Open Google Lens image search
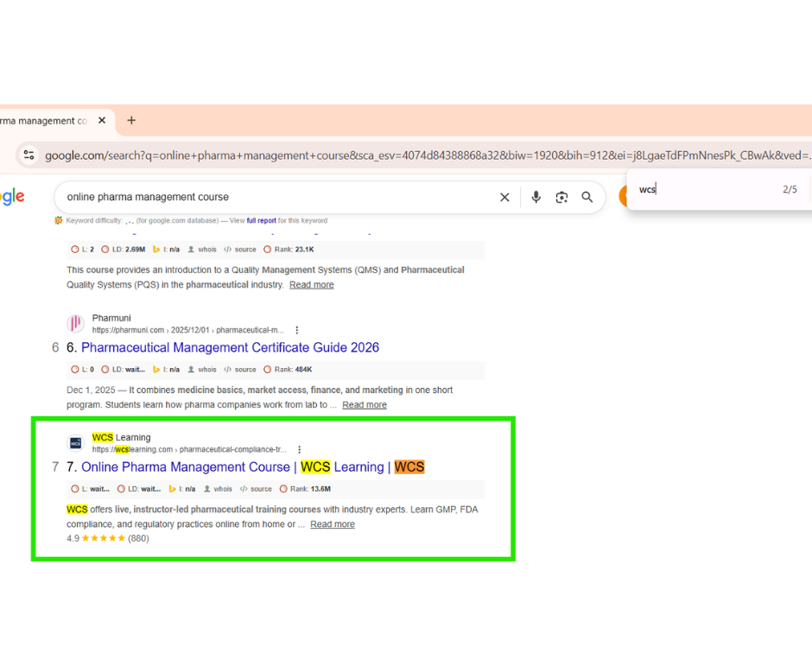This screenshot has width=812, height=666. (x=561, y=197)
